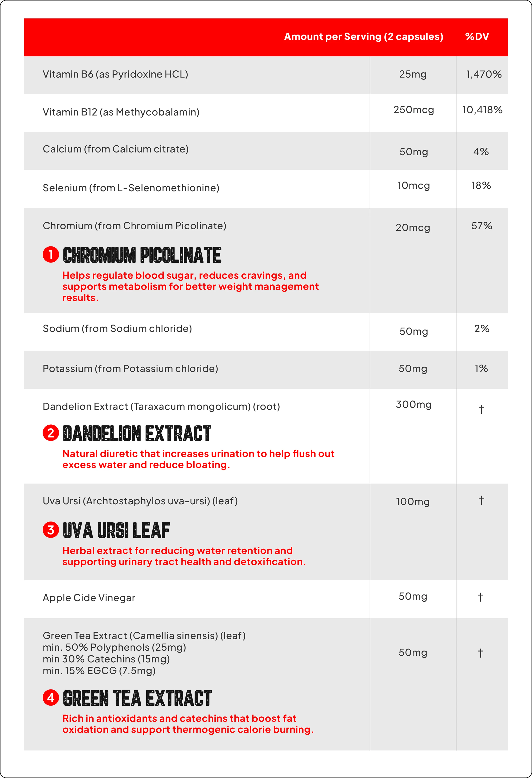Viewport: 532px width, 778px height.
Task: Click the CHROMIUM PICOLINATE heading
Action: 142,255
